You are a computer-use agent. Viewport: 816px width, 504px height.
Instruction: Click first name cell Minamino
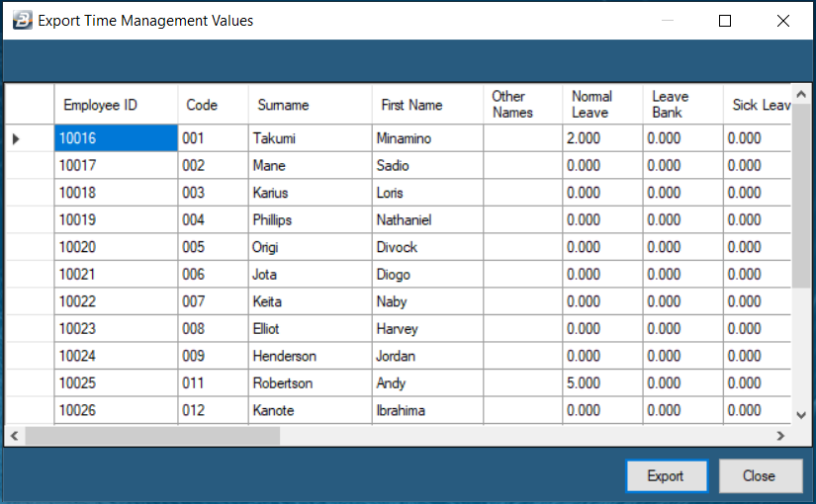pyautogui.click(x=427, y=138)
